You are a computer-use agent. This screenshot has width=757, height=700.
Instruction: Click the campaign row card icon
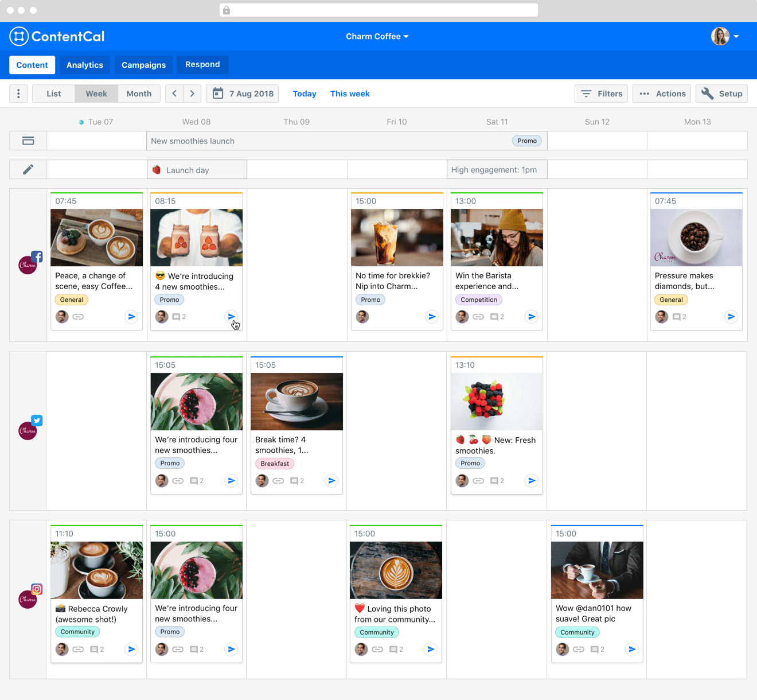[x=28, y=141]
